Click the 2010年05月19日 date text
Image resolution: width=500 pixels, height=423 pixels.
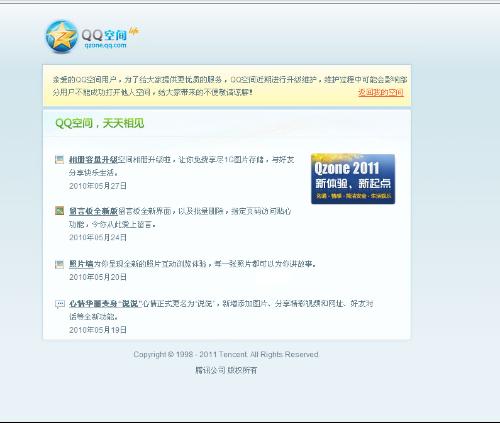click(98, 330)
